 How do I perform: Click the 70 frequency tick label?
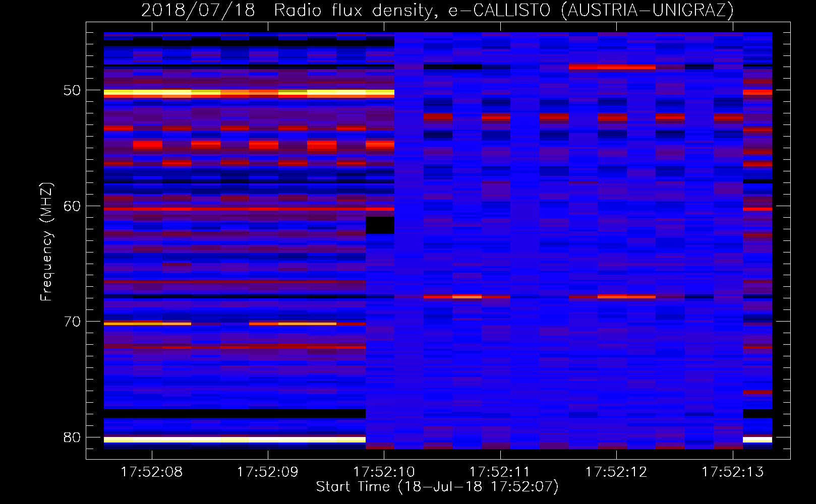[x=72, y=322]
